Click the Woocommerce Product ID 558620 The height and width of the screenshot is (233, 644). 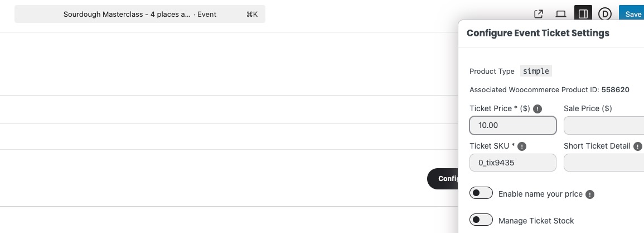coord(615,89)
